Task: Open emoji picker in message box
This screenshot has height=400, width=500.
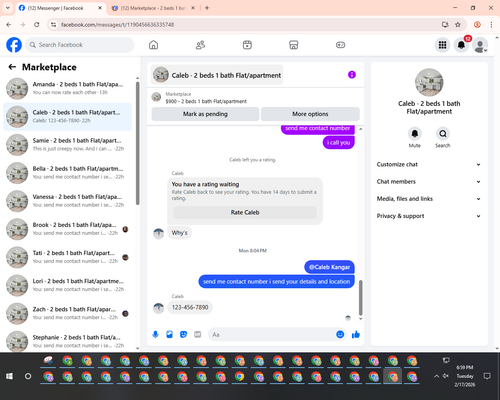Action: coord(340,334)
